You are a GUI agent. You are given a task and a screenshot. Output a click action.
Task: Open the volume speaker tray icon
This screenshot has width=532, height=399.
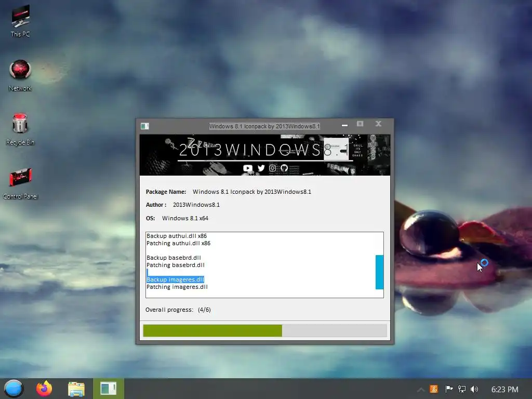click(x=474, y=389)
